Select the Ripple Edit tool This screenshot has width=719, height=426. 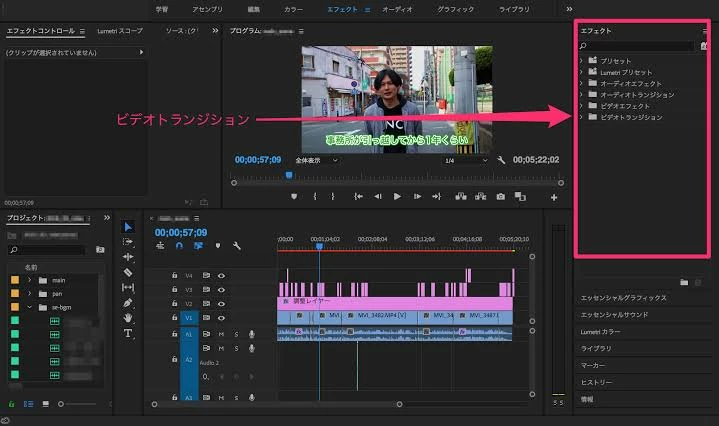point(128,257)
